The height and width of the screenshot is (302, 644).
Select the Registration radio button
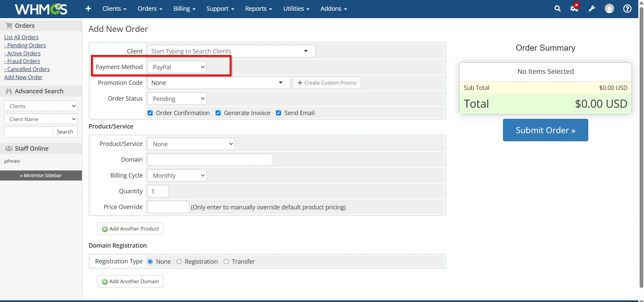point(179,262)
